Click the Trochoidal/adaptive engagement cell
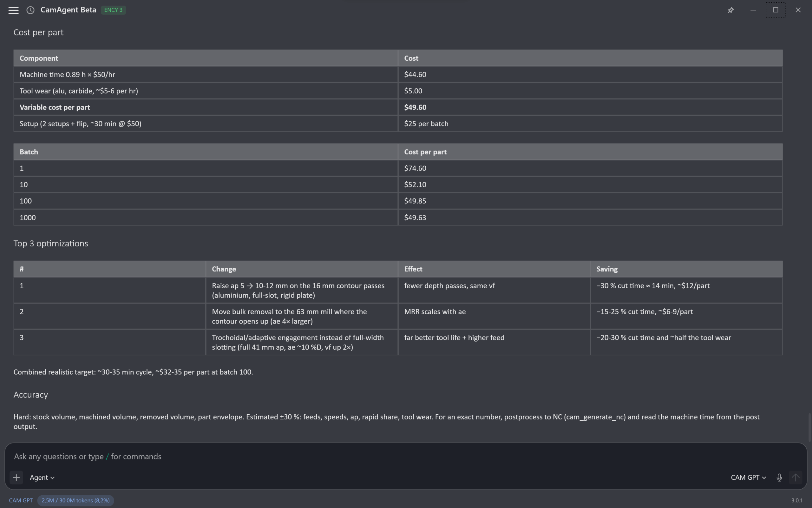The width and height of the screenshot is (812, 508). tap(302, 342)
